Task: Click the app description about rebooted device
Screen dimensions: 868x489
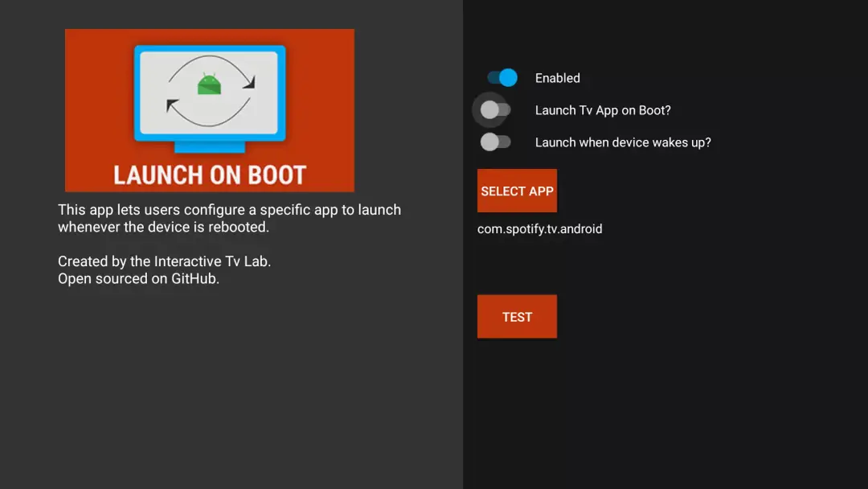Action: pyautogui.click(x=229, y=218)
